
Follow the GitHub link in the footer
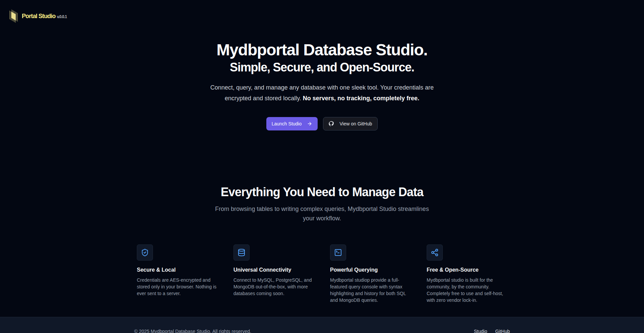coord(502,331)
